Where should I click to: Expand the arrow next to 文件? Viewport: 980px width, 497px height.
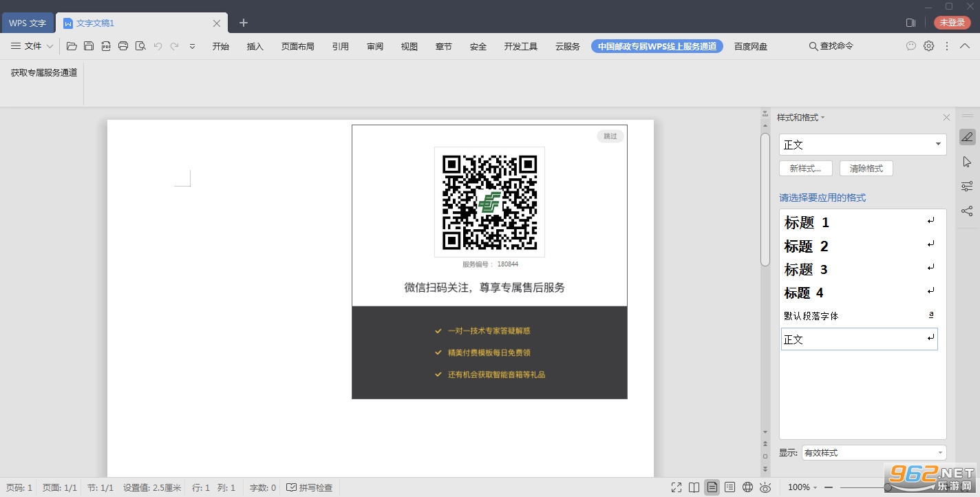(x=50, y=46)
